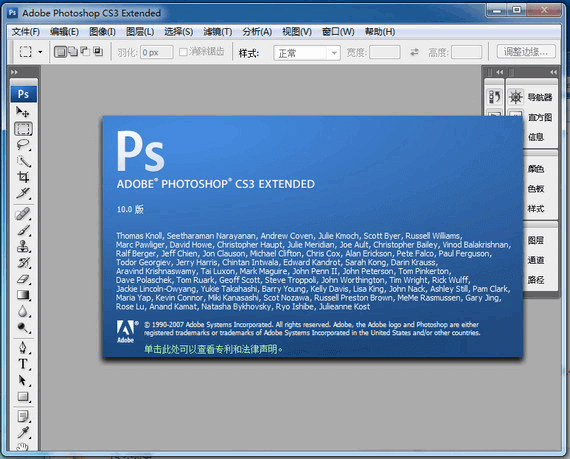Open the 色板 swatches panel

point(535,189)
